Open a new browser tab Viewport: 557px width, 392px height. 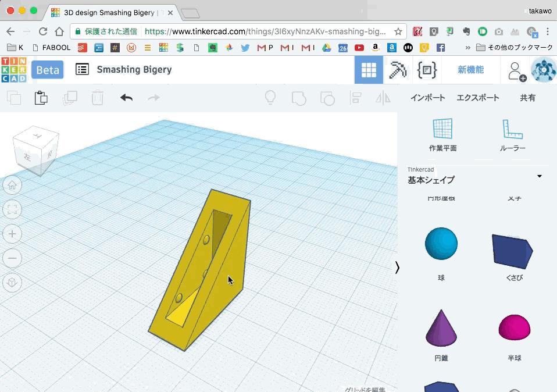pos(190,13)
